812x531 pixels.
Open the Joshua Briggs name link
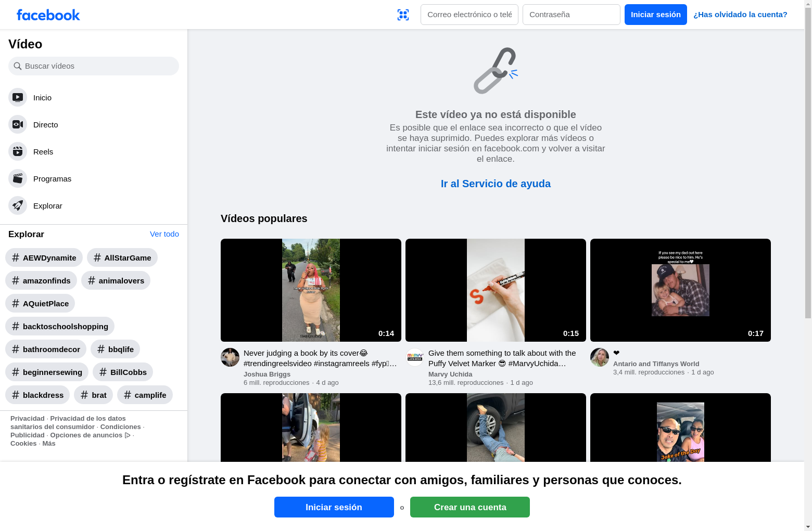click(267, 374)
